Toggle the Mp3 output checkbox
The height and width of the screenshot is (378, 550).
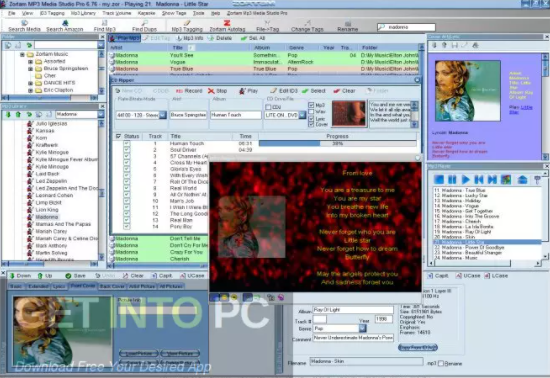[x=311, y=105]
